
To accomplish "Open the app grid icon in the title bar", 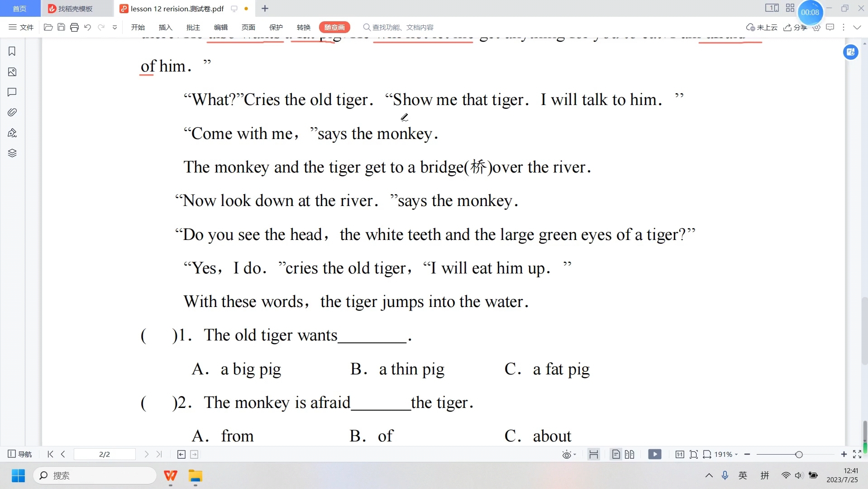I will (x=790, y=8).
